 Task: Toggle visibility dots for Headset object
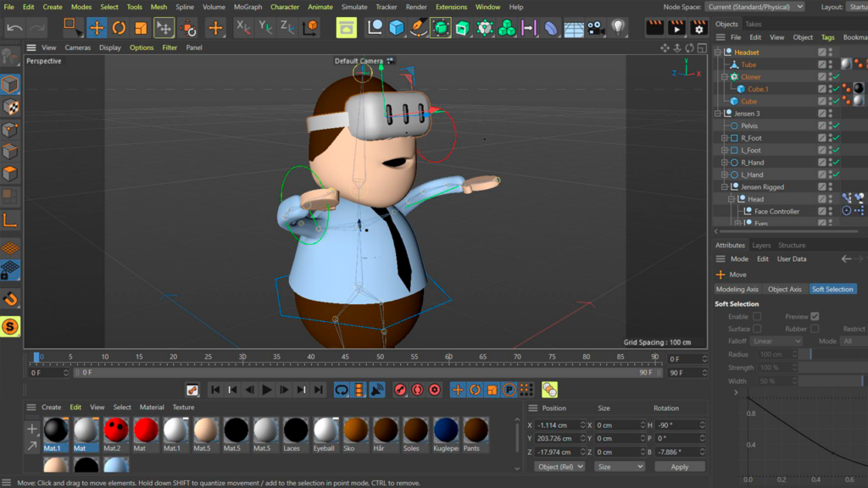click(x=831, y=52)
